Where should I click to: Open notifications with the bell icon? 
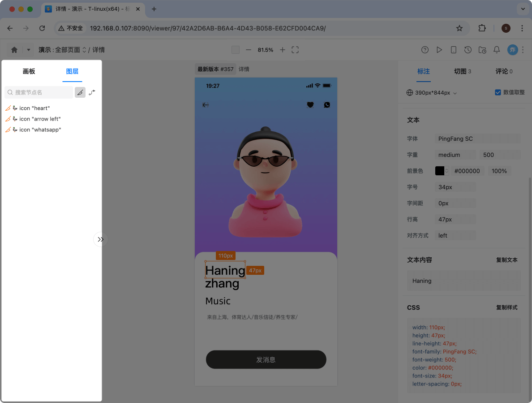point(497,50)
